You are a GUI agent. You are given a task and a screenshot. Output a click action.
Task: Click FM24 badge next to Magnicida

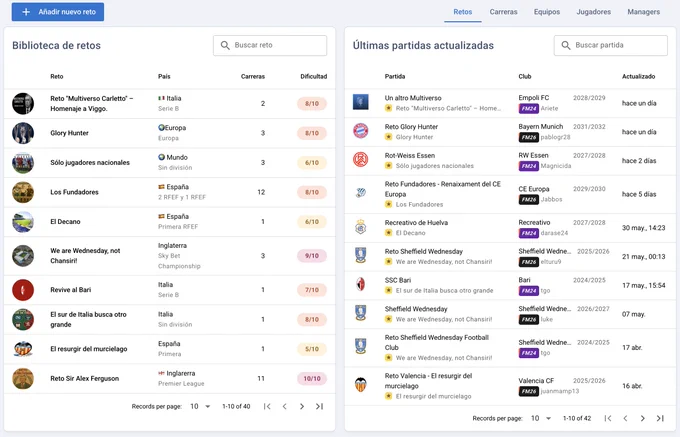(528, 166)
